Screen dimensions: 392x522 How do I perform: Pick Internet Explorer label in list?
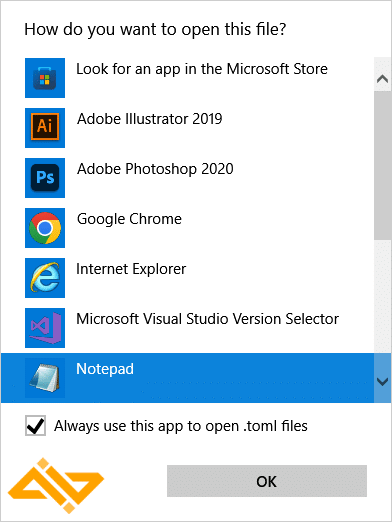(131, 269)
